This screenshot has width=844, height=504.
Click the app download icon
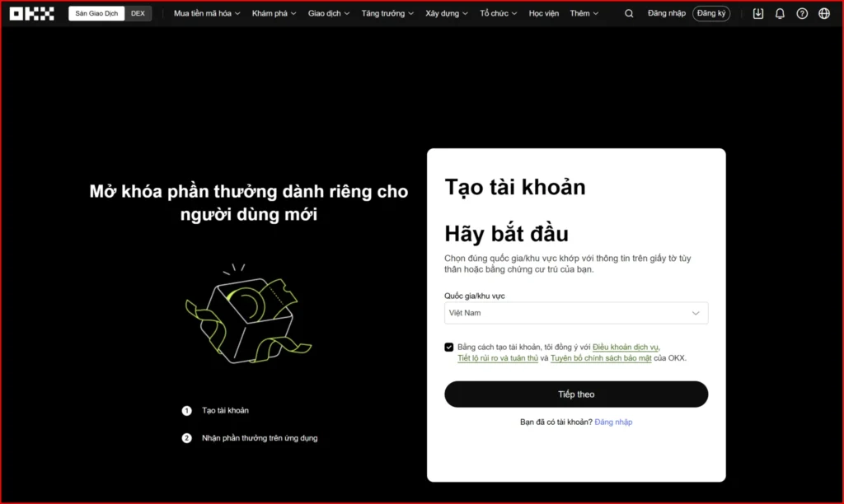click(757, 13)
